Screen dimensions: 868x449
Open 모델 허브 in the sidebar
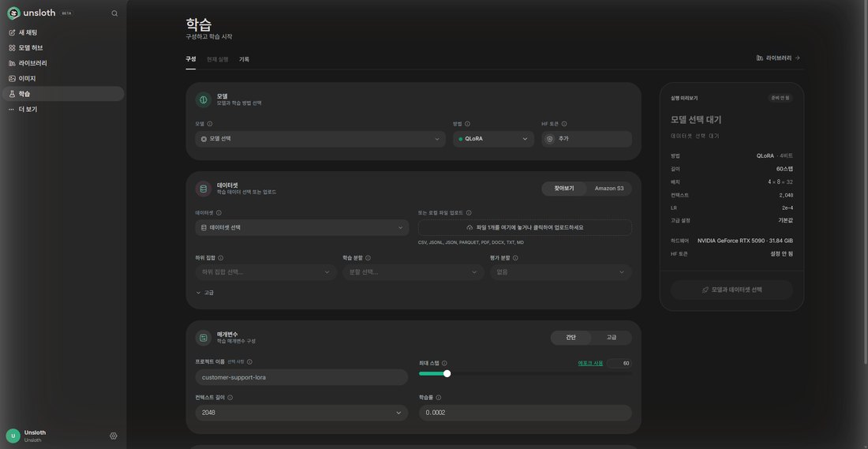(63, 48)
